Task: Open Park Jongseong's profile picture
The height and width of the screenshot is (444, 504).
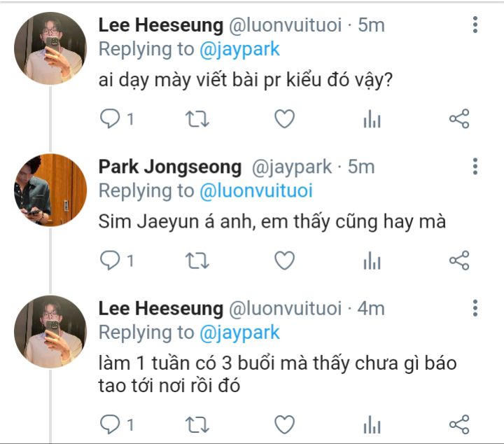Action: tap(50, 190)
